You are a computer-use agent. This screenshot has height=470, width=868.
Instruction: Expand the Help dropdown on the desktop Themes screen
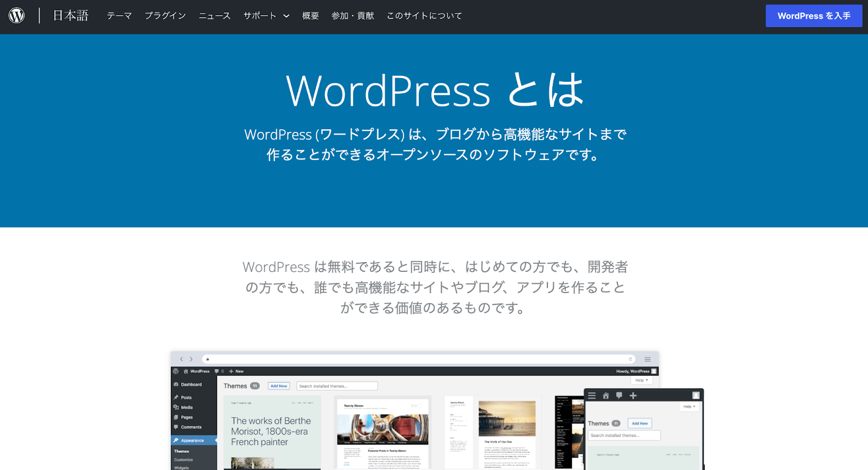[x=642, y=380]
